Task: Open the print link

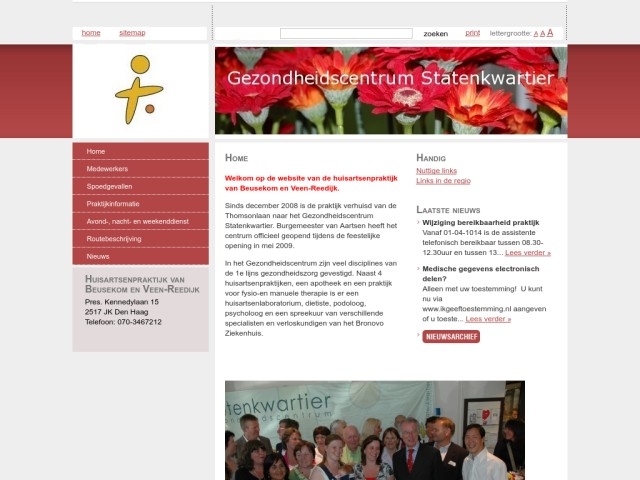Action: point(473,33)
